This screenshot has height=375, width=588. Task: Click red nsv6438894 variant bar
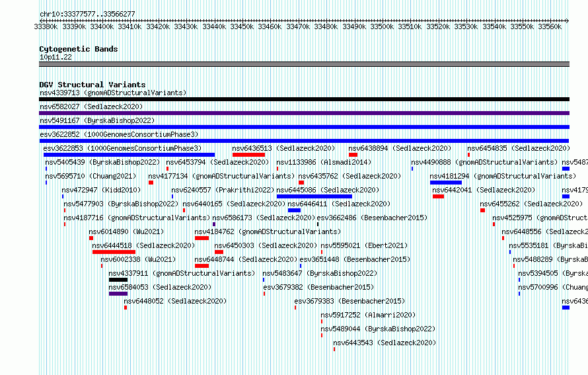click(x=353, y=155)
